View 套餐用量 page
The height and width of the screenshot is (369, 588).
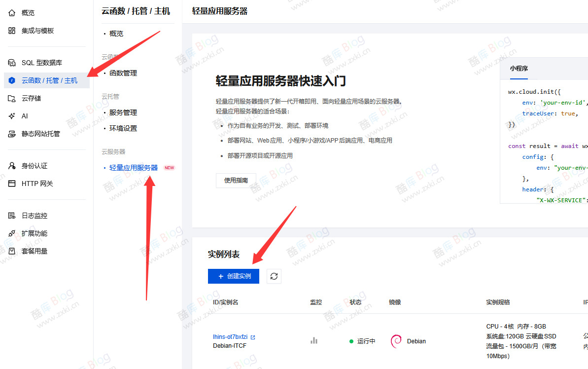pos(34,251)
